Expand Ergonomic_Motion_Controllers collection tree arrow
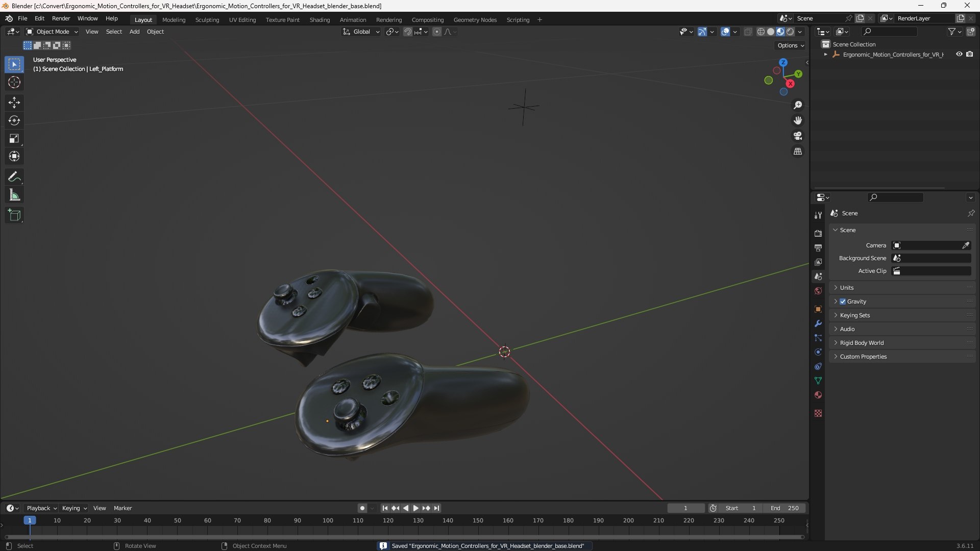Image resolution: width=980 pixels, height=551 pixels. click(825, 55)
